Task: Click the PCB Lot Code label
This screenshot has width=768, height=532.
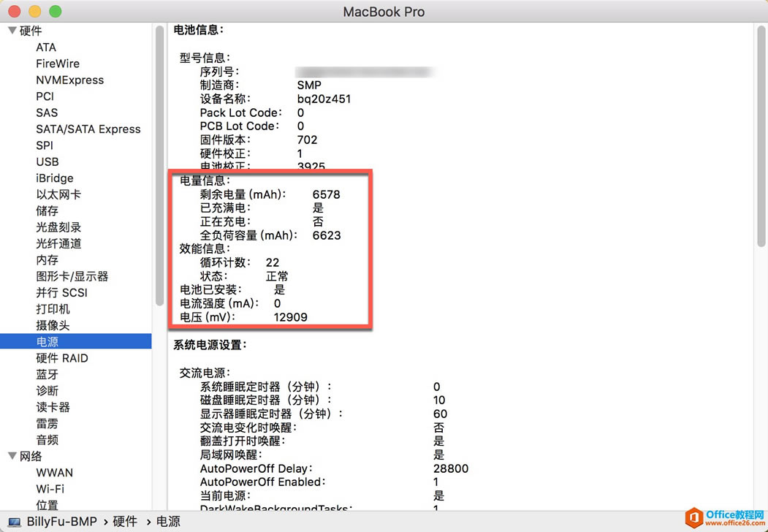Action: pos(240,126)
